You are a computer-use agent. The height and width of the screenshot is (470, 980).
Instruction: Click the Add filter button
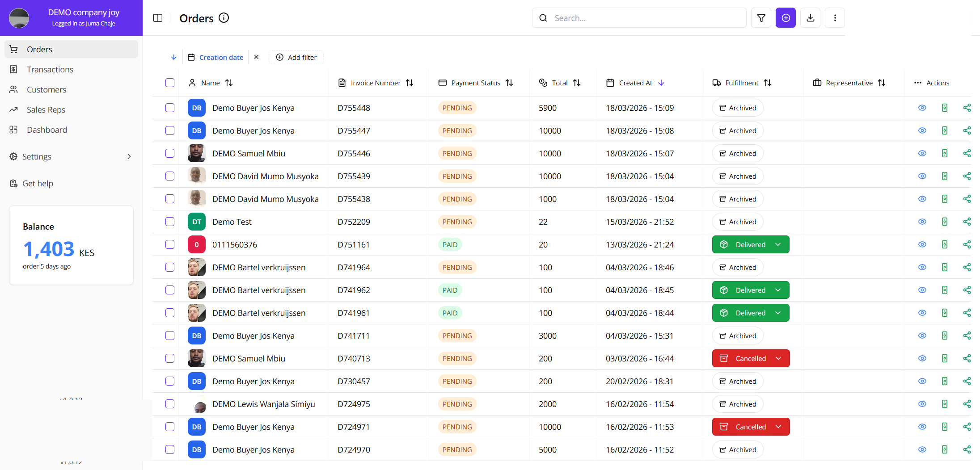(296, 57)
